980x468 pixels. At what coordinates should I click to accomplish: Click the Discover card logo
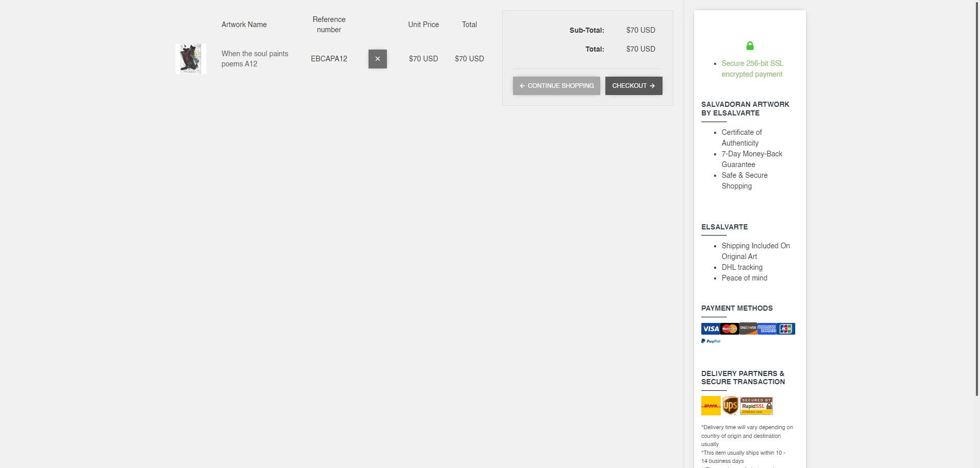pos(748,329)
